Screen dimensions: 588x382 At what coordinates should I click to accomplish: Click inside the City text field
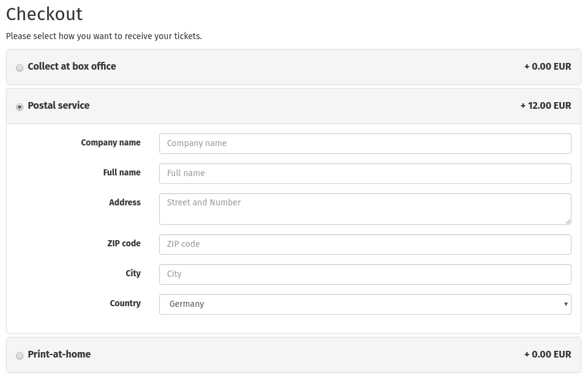[365, 274]
